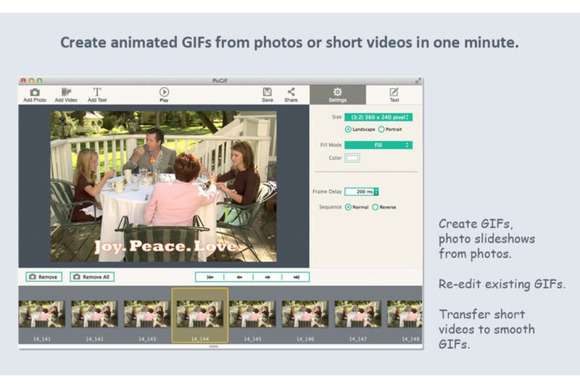
Task: Open the background Color swatch
Action: 352,158
